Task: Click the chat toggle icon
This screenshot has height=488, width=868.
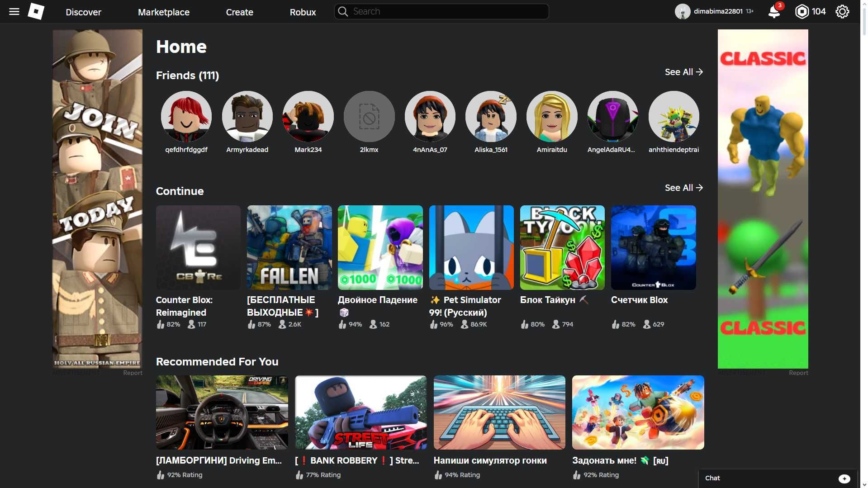Action: [844, 479]
